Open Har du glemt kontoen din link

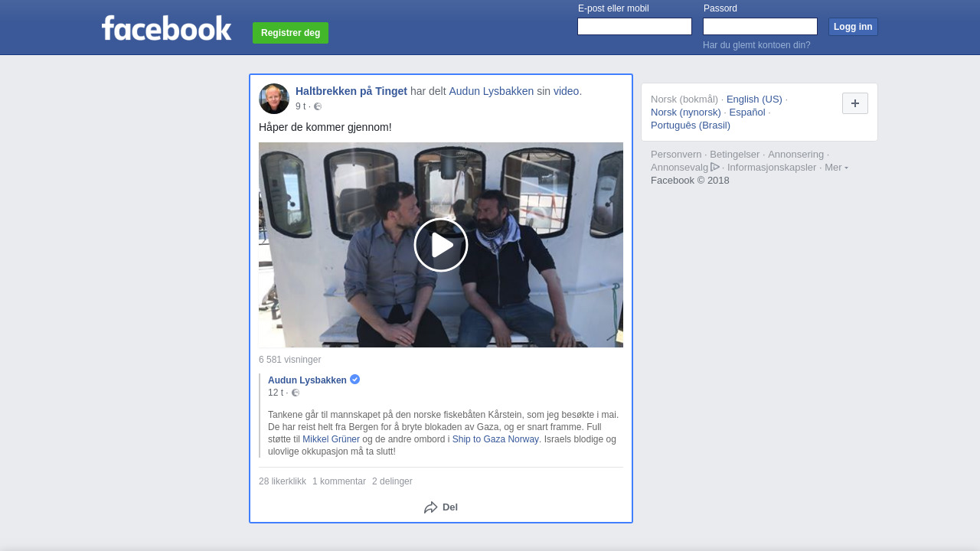(x=756, y=45)
